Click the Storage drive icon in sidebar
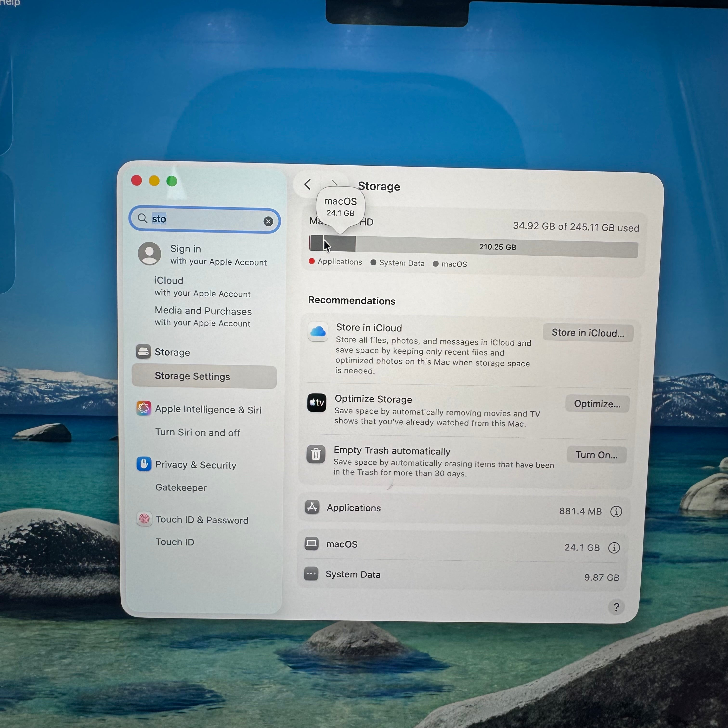The image size is (728, 728). 143,351
